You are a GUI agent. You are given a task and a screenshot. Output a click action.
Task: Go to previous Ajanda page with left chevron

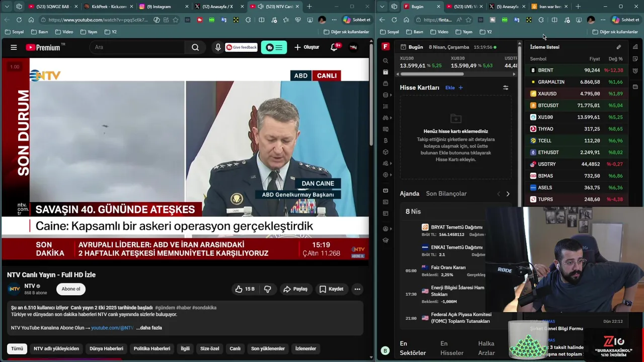pyautogui.click(x=499, y=194)
